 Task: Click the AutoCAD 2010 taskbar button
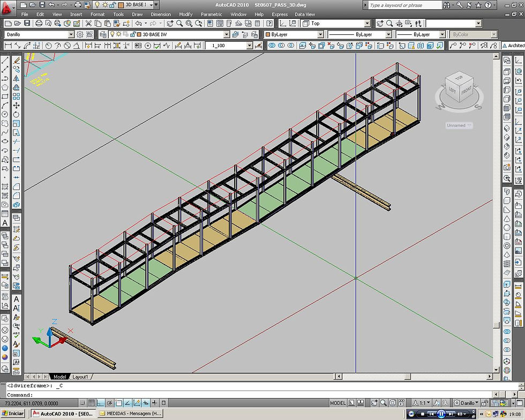64,414
